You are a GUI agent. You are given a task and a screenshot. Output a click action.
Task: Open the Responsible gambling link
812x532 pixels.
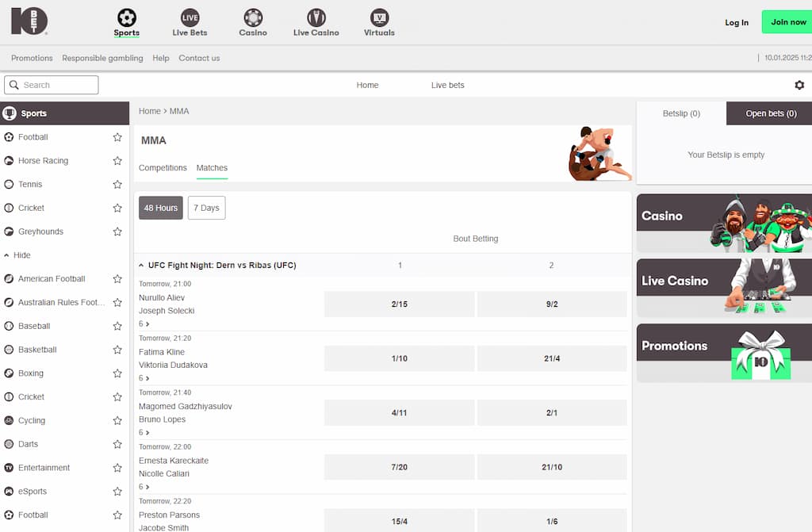pos(102,58)
